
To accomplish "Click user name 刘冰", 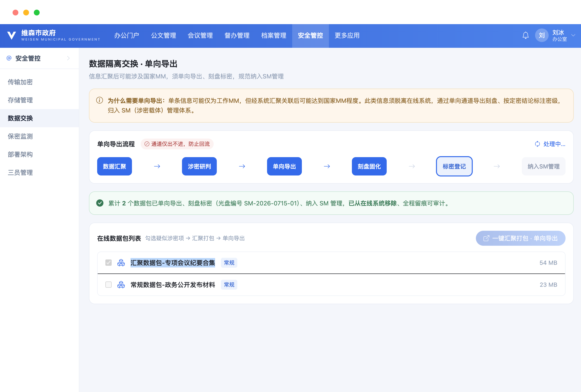I will [558, 32].
